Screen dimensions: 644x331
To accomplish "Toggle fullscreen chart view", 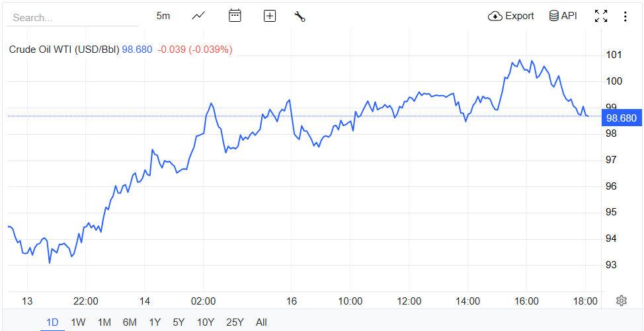I will (x=601, y=16).
